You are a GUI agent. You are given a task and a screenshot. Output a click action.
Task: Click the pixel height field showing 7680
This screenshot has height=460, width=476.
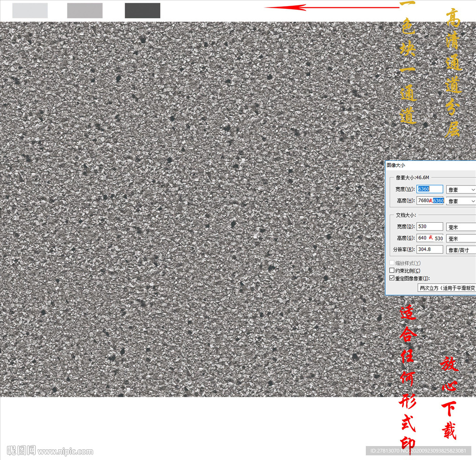coord(430,200)
